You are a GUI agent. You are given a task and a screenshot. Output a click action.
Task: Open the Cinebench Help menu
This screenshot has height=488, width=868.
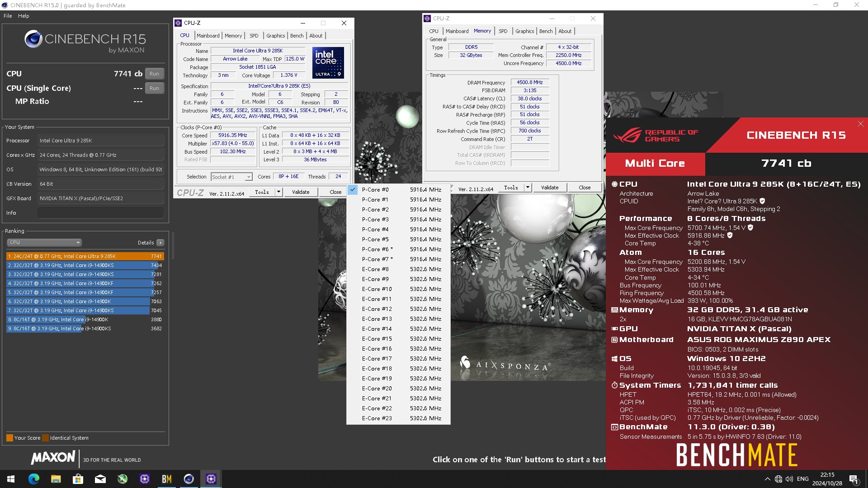pos(24,16)
